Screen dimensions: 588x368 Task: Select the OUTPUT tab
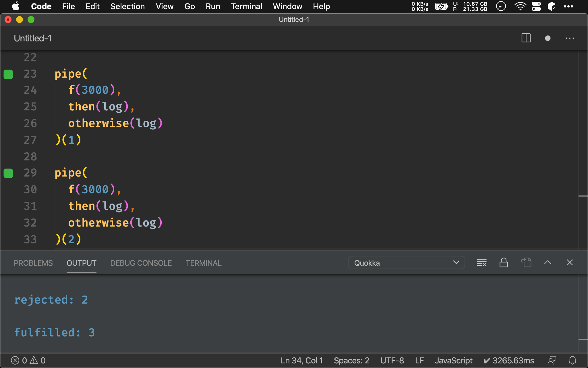coord(82,263)
